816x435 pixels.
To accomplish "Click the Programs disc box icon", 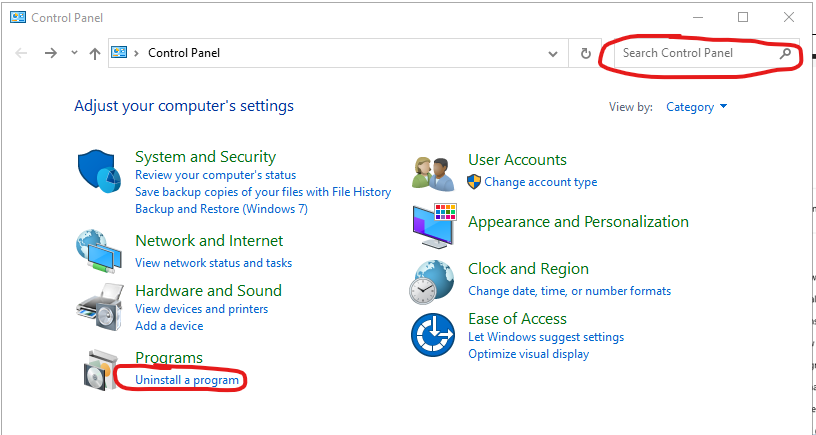I will tap(100, 370).
